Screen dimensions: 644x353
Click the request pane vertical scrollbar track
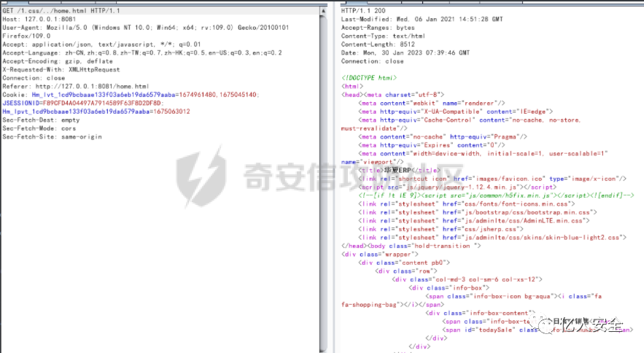pyautogui.click(x=324, y=183)
